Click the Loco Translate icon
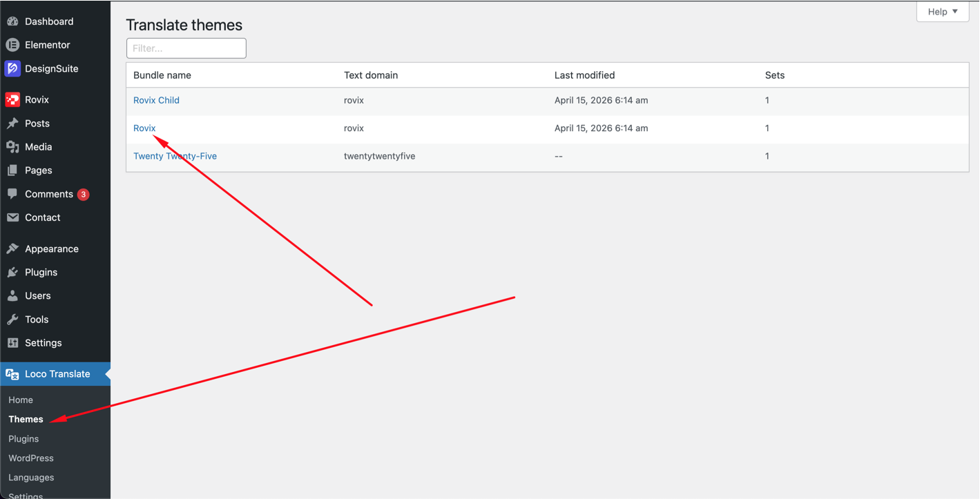Viewport: 980px width, 499px height. tap(12, 374)
